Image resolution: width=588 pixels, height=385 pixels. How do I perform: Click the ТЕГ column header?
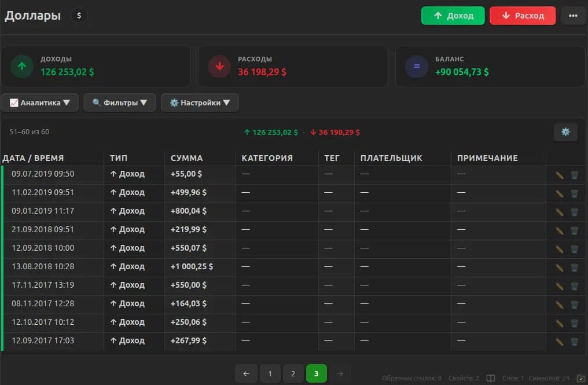coord(332,158)
